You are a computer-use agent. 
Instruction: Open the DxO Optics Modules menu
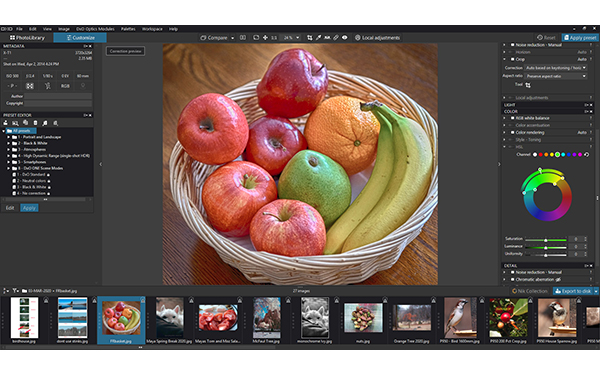click(95, 29)
